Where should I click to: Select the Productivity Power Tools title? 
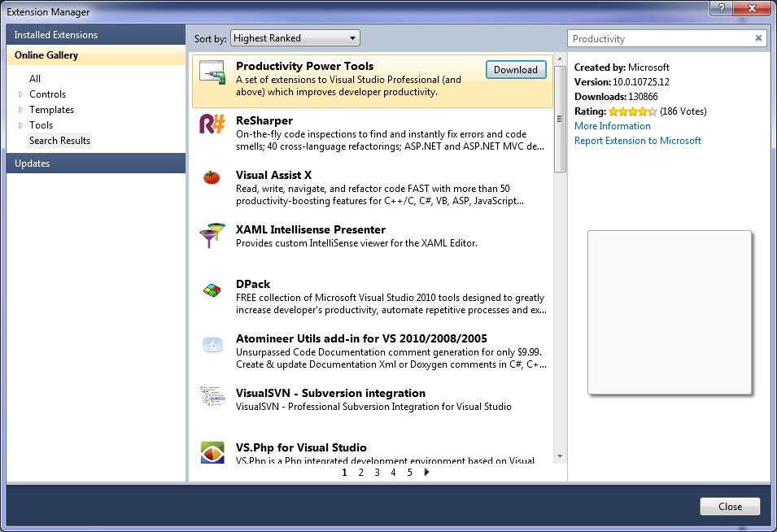coord(305,66)
